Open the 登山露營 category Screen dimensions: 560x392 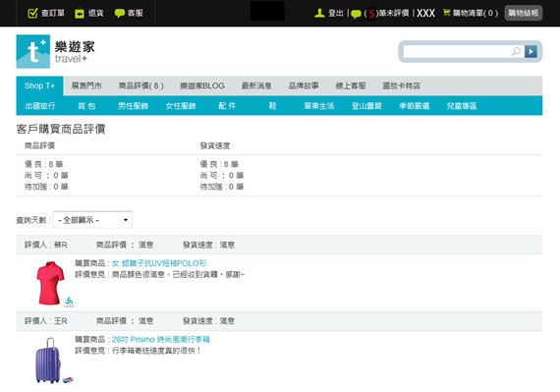click(366, 106)
